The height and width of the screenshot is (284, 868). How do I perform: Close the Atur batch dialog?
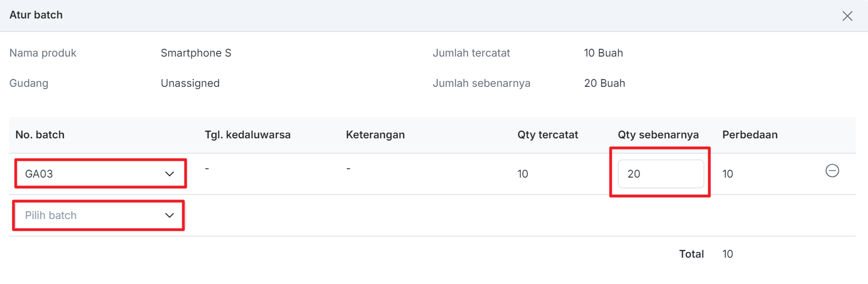click(847, 16)
